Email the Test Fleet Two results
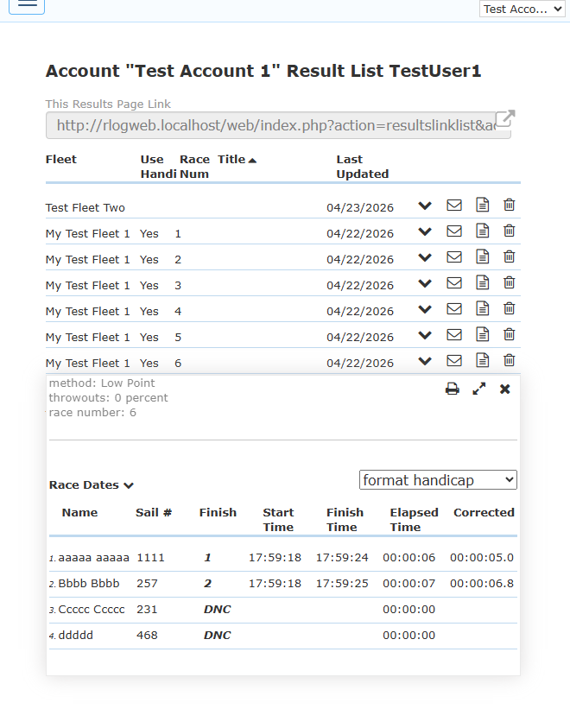 454,206
